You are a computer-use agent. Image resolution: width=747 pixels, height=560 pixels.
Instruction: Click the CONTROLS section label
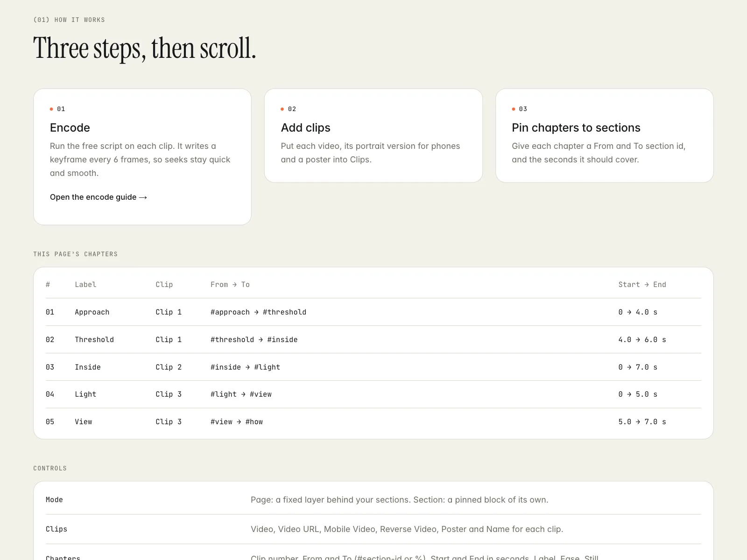coord(50,468)
